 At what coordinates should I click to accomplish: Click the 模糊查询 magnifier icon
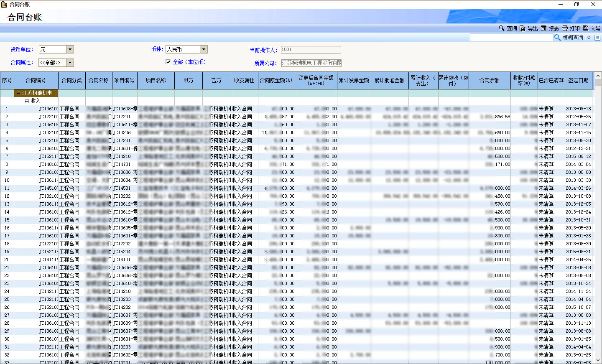click(557, 38)
